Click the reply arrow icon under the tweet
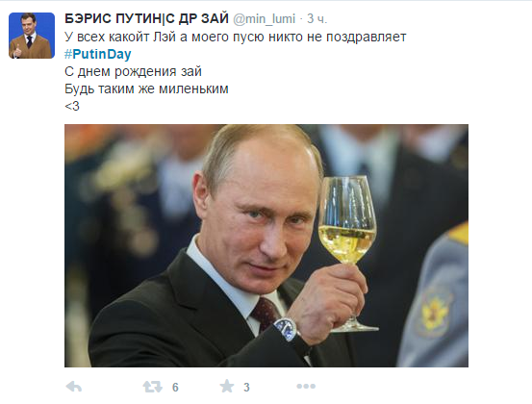The image size is (532, 404). (x=74, y=387)
